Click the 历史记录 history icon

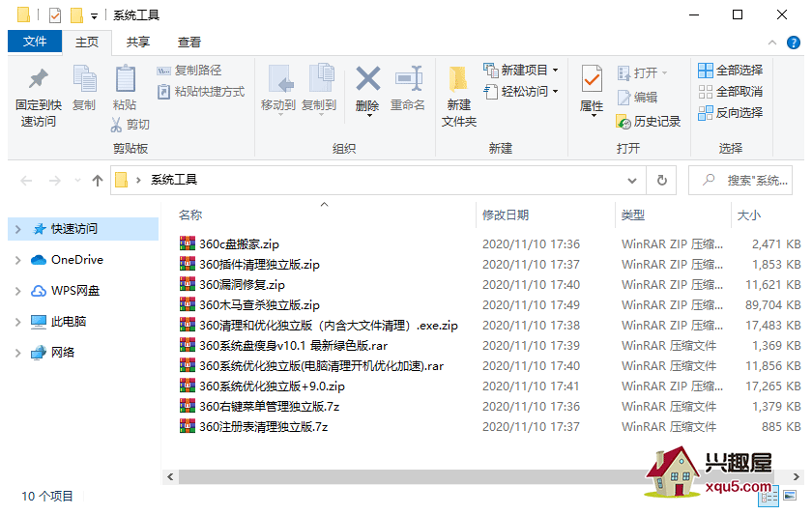623,122
